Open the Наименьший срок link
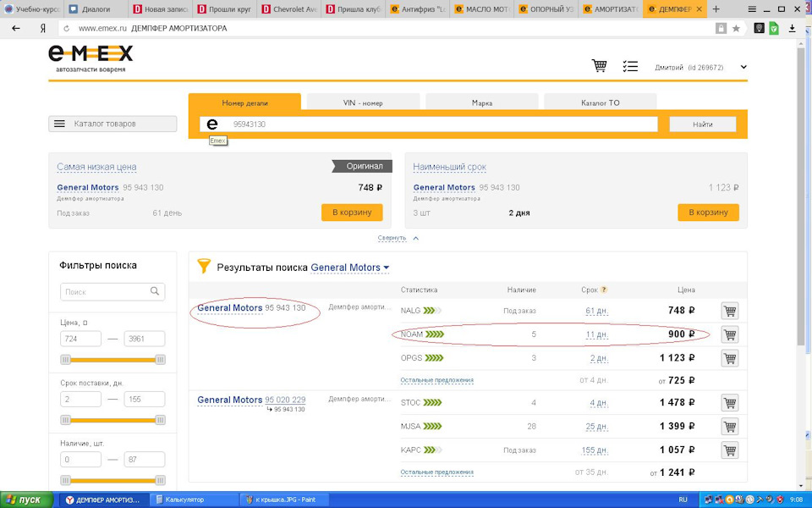812x508 pixels. click(x=449, y=167)
